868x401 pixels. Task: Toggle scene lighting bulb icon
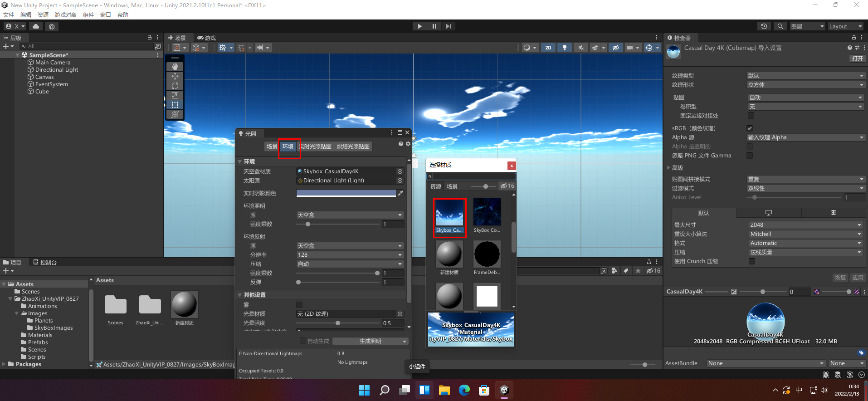(564, 48)
